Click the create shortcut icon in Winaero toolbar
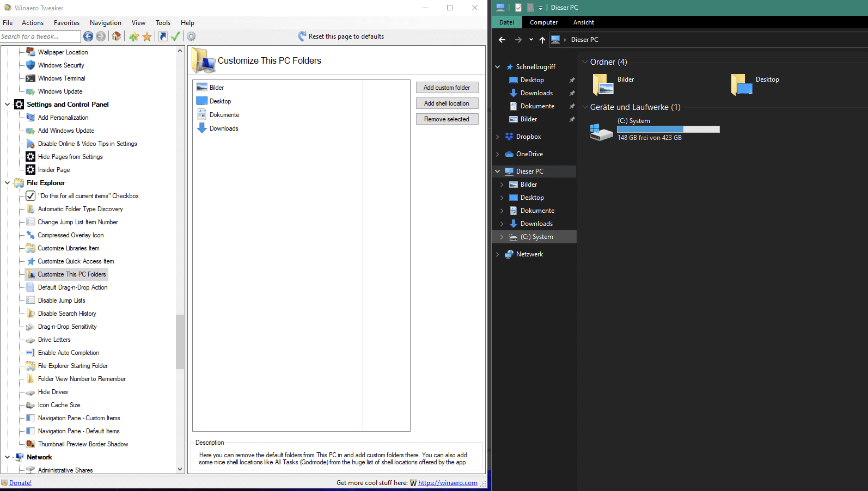The width and height of the screenshot is (868, 491). [162, 36]
